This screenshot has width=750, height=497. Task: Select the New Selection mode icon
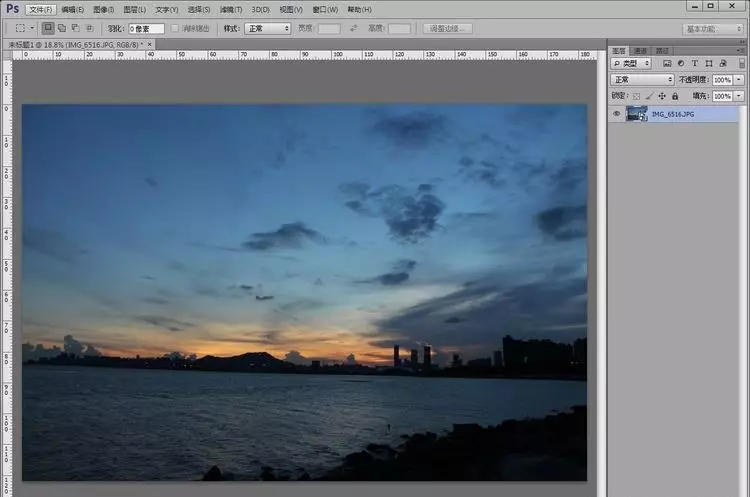[x=48, y=28]
